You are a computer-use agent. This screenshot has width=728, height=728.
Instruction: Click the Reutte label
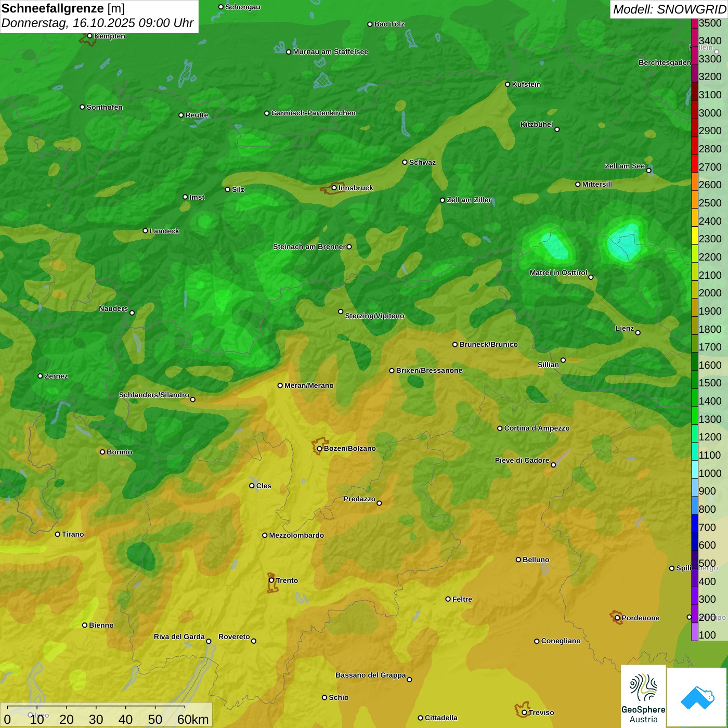pos(197,115)
